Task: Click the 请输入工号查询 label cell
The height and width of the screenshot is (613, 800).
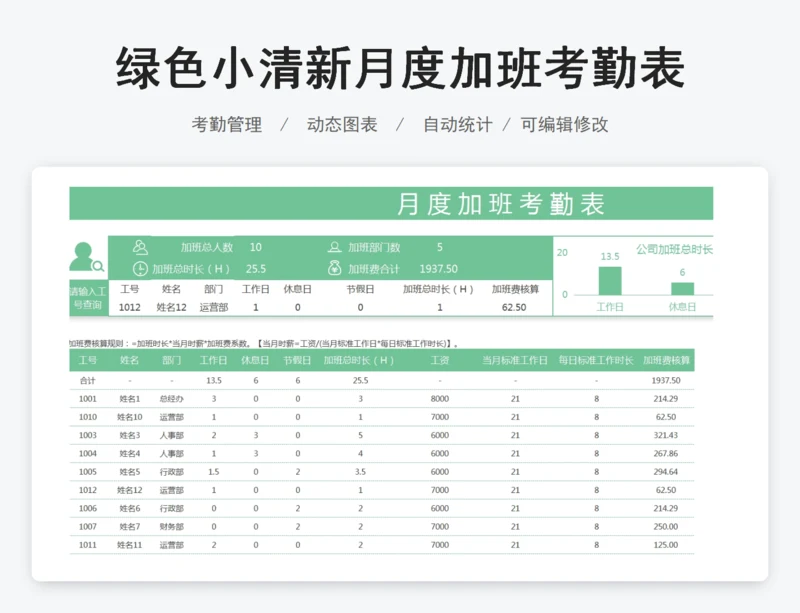Action: point(88,298)
